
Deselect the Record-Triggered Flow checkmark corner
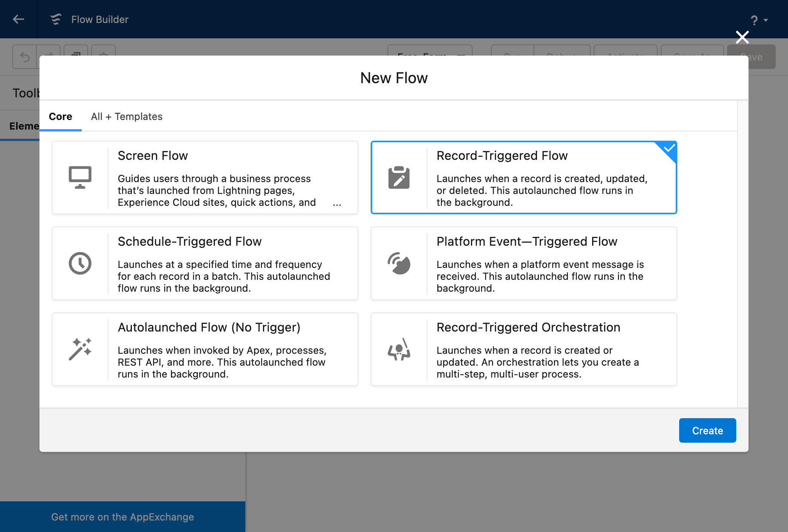click(669, 149)
